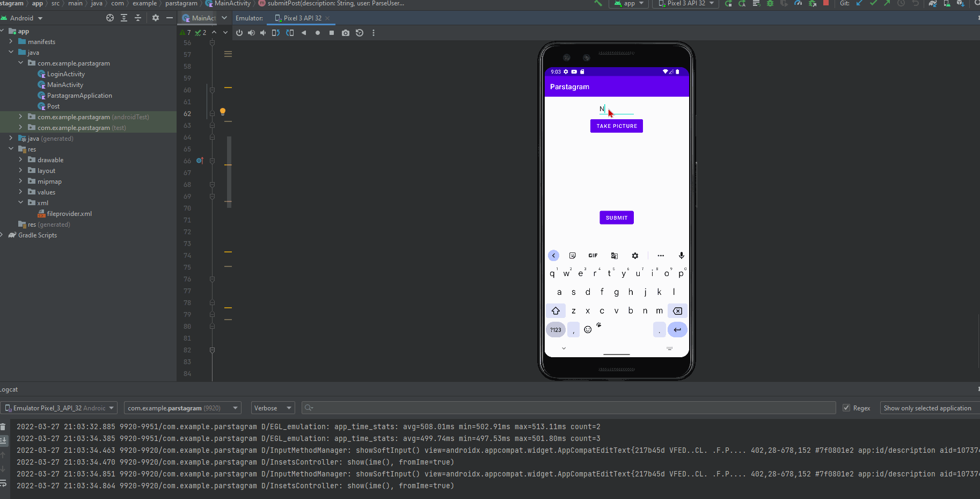The image size is (980, 499).
Task: Open the emulator snapshots icon
Action: coord(360,33)
